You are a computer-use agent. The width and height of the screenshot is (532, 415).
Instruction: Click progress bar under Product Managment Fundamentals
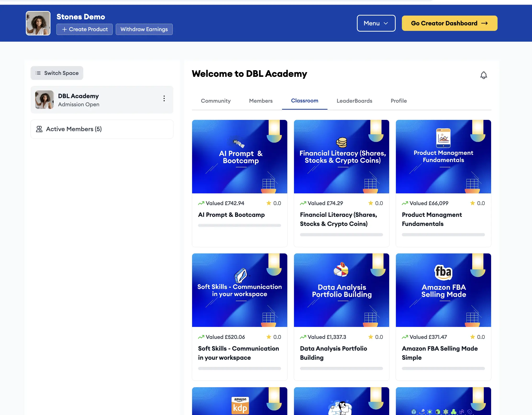coord(443,235)
